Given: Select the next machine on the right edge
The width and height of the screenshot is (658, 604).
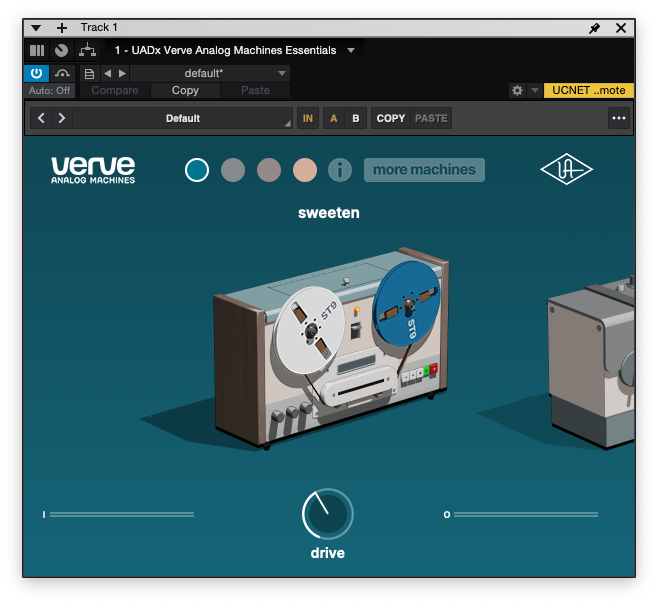Looking at the screenshot, I should (x=591, y=363).
